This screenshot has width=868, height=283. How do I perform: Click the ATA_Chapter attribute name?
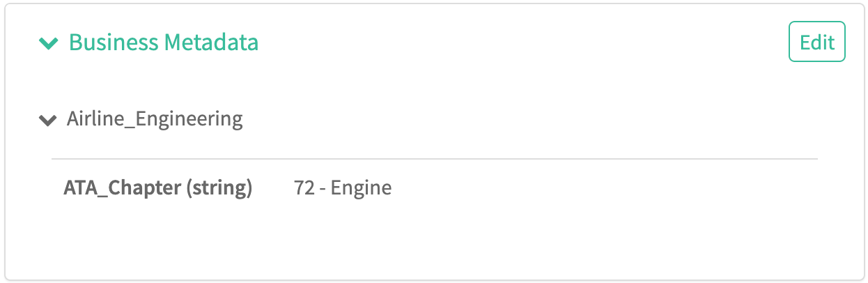tap(123, 188)
